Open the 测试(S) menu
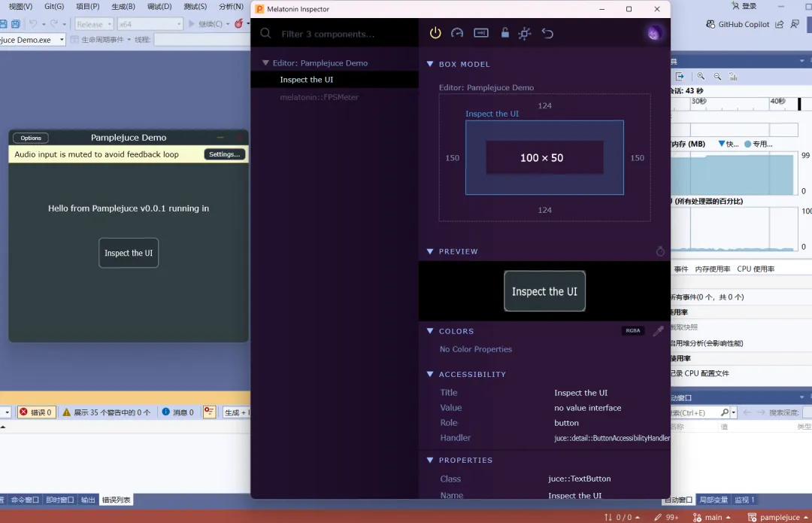The height and width of the screenshot is (523, 812). pos(195,7)
